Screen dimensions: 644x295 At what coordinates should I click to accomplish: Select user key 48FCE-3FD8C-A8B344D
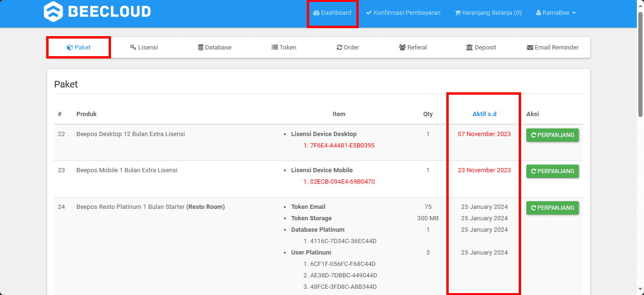click(343, 287)
